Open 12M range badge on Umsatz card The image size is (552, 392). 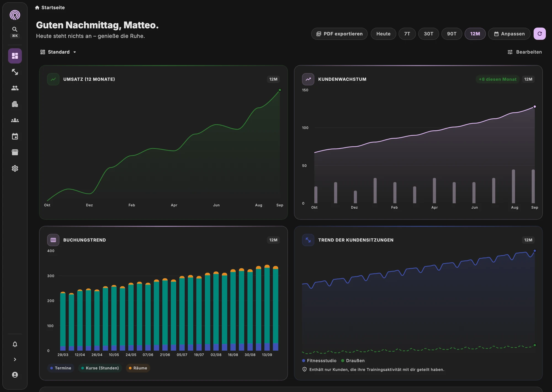tap(273, 79)
